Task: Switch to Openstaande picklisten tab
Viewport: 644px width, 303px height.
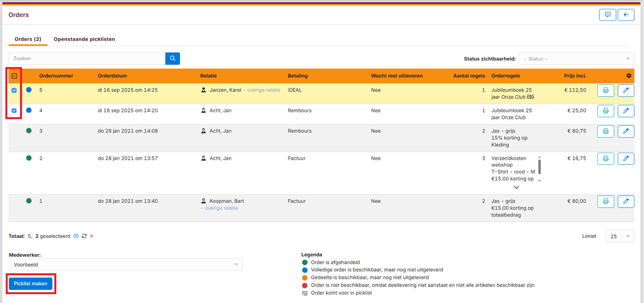Action: tap(84, 39)
